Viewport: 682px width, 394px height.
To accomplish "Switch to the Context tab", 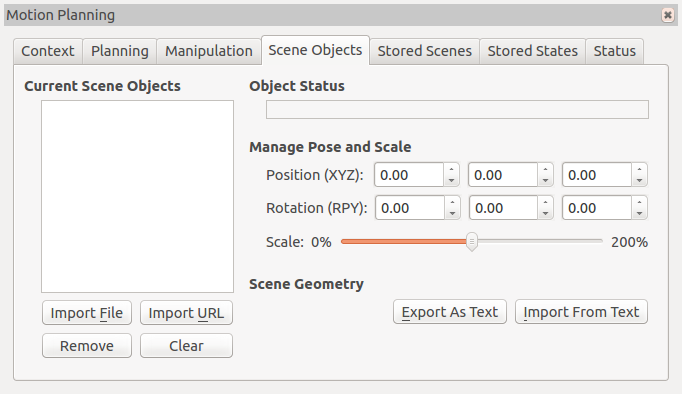I will [48, 51].
